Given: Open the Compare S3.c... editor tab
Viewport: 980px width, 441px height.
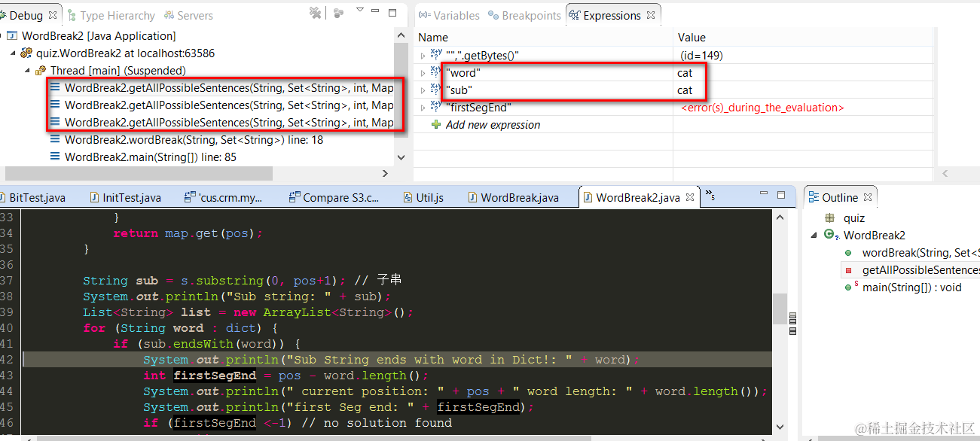Looking at the screenshot, I should [x=334, y=198].
